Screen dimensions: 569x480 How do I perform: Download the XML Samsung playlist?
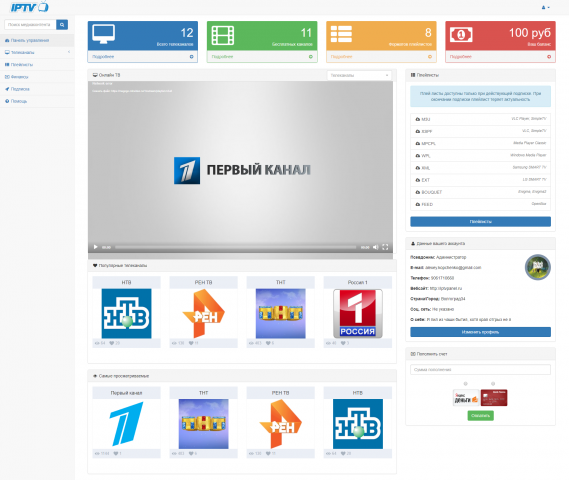click(x=480, y=168)
